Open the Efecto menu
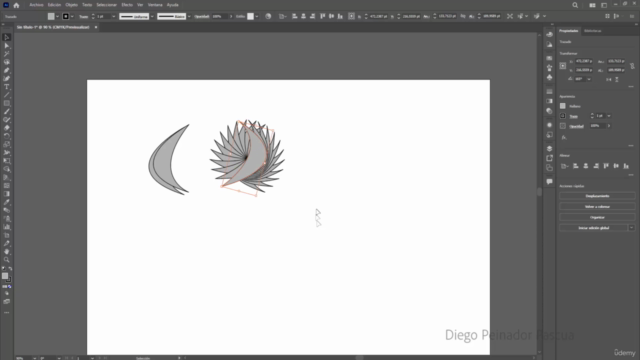 click(x=127, y=5)
